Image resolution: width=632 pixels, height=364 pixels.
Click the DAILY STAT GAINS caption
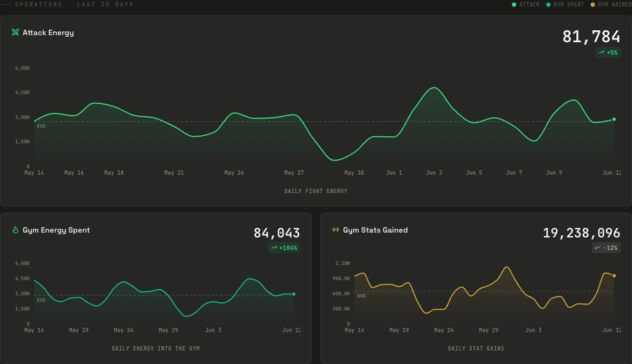(x=476, y=348)
